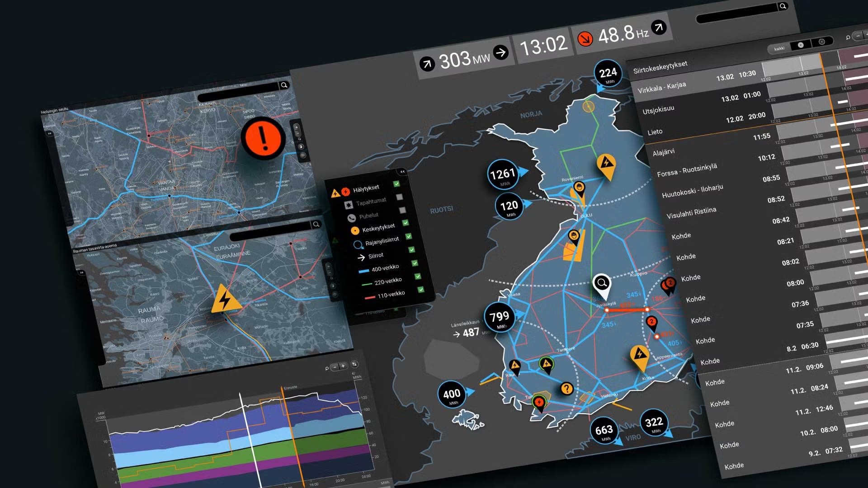This screenshot has width=868, height=488.
Task: Click the red downward arrow beside 48.8 Hz
Action: tap(585, 39)
